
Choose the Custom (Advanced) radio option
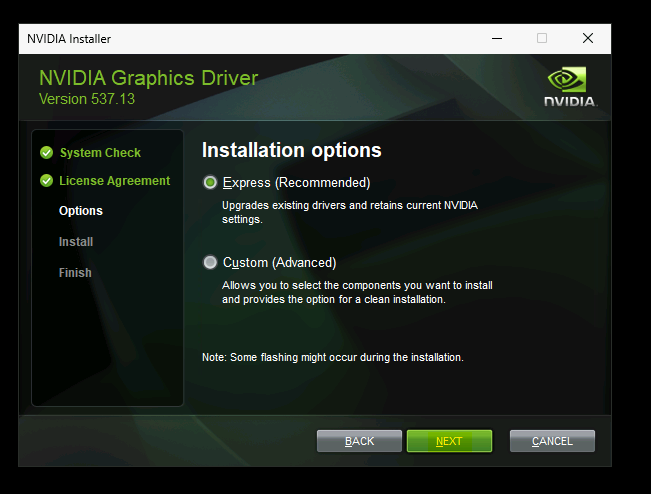pyautogui.click(x=210, y=262)
